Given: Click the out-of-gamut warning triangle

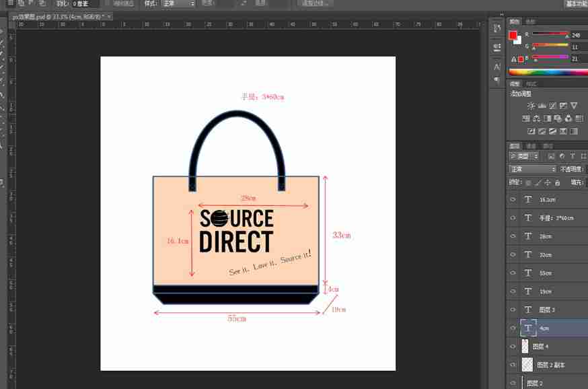Looking at the screenshot, I should point(514,59).
